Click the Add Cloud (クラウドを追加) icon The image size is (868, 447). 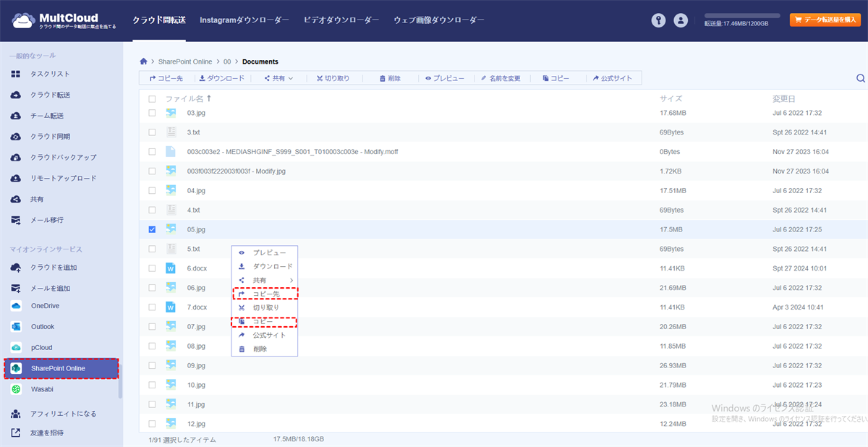tap(15, 268)
